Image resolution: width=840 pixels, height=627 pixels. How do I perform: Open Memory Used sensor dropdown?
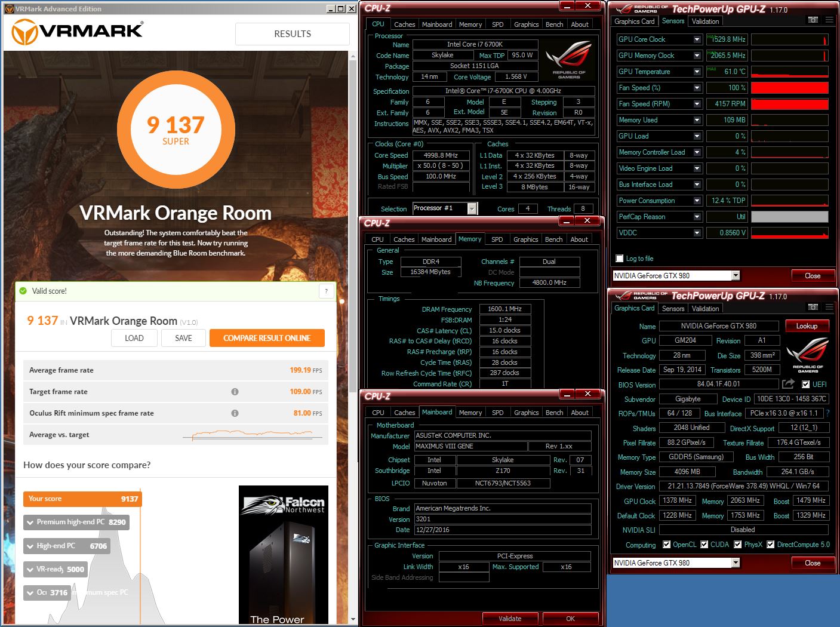[697, 120]
